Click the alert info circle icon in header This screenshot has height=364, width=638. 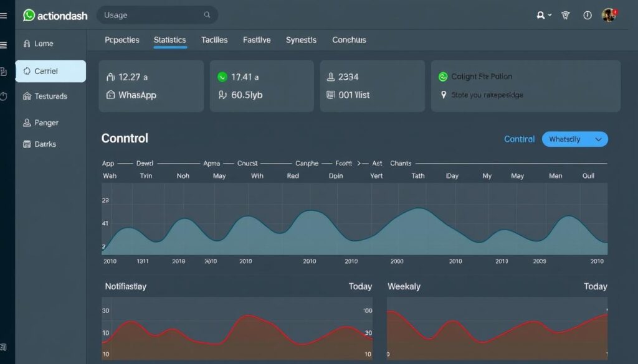point(587,15)
